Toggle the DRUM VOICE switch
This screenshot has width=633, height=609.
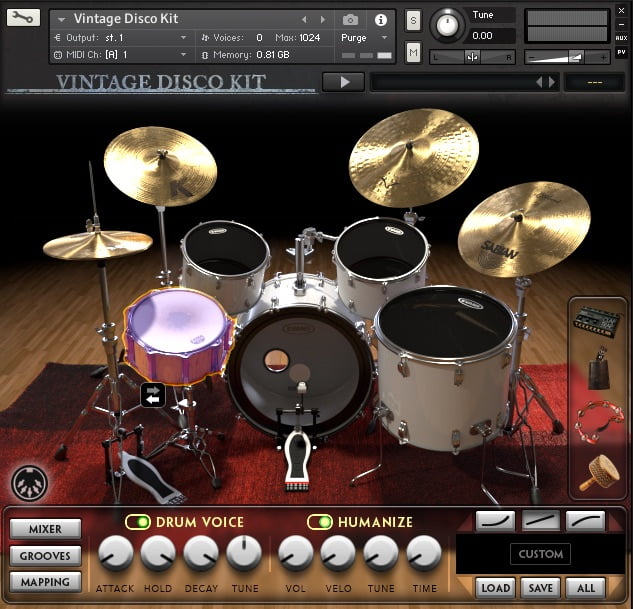(x=138, y=522)
